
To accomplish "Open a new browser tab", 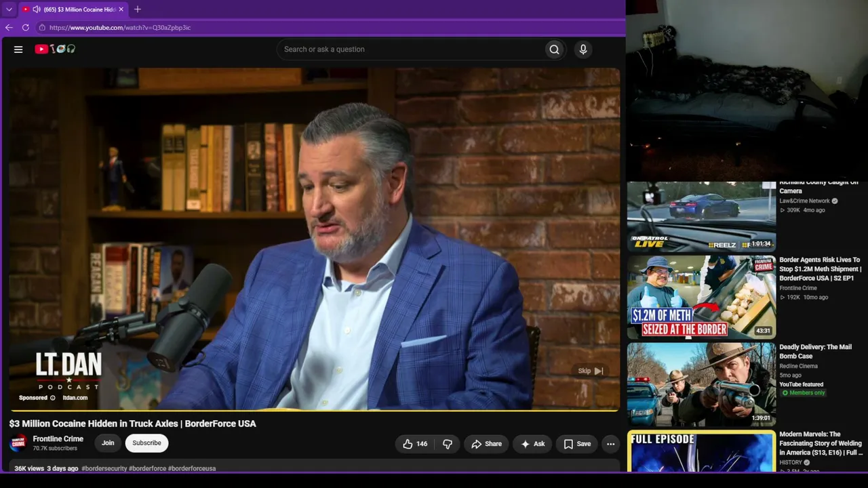I will pyautogui.click(x=138, y=9).
